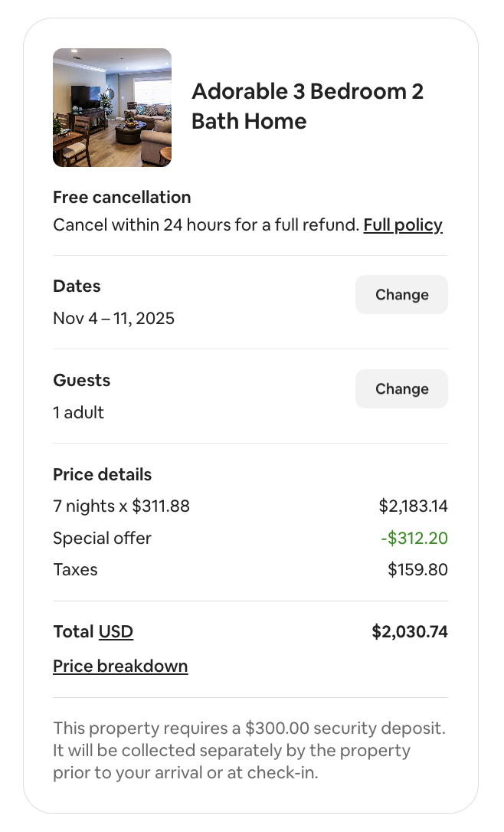Click the $300.00 security deposit notice
504x832 pixels.
pyautogui.click(x=249, y=750)
